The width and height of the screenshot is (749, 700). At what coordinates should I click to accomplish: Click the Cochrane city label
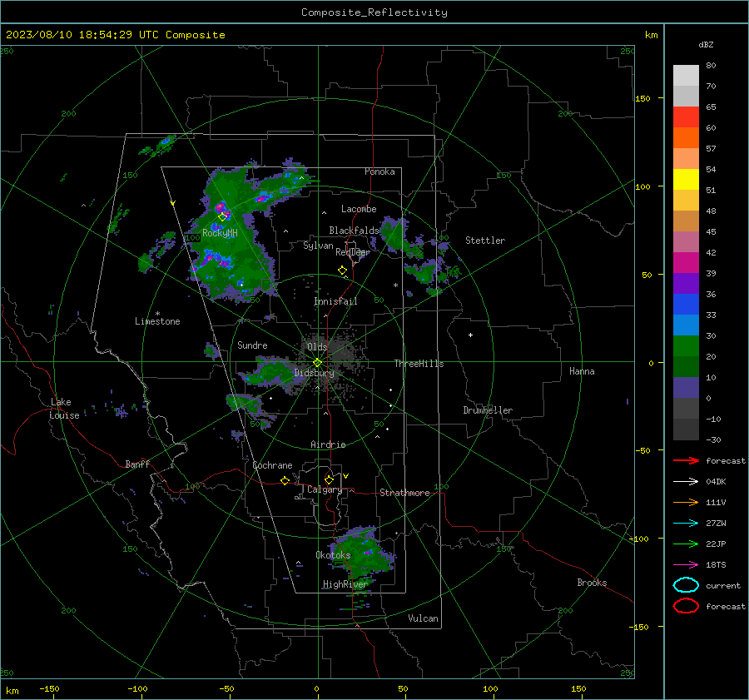coord(272,465)
